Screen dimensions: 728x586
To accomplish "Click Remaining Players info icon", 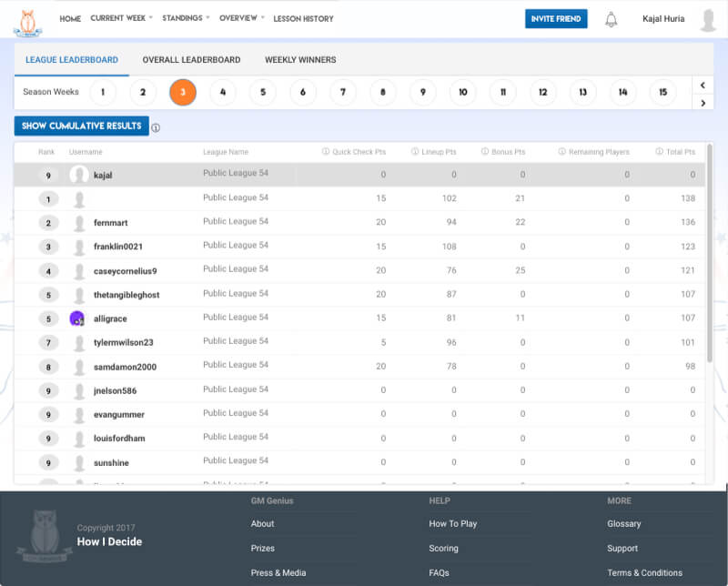I will click(561, 151).
